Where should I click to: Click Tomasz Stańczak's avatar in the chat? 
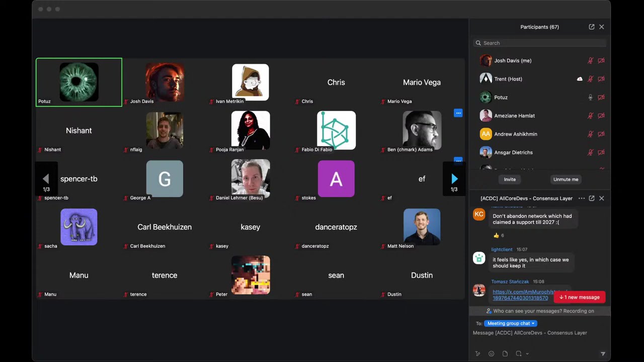479,290
